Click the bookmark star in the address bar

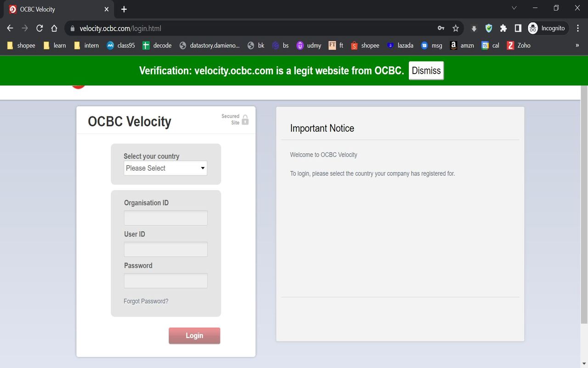coord(455,28)
